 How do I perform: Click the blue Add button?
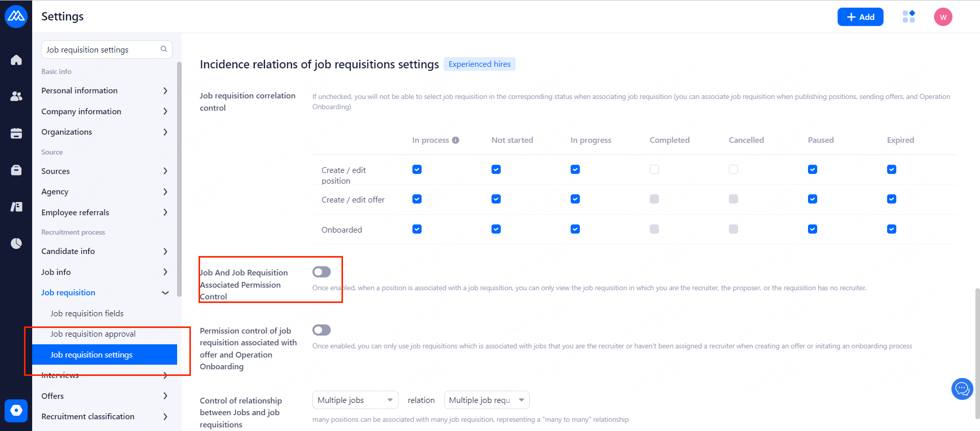(860, 17)
